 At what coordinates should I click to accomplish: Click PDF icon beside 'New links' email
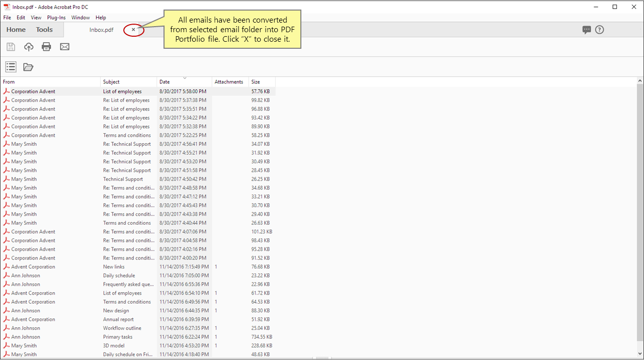click(x=7, y=266)
